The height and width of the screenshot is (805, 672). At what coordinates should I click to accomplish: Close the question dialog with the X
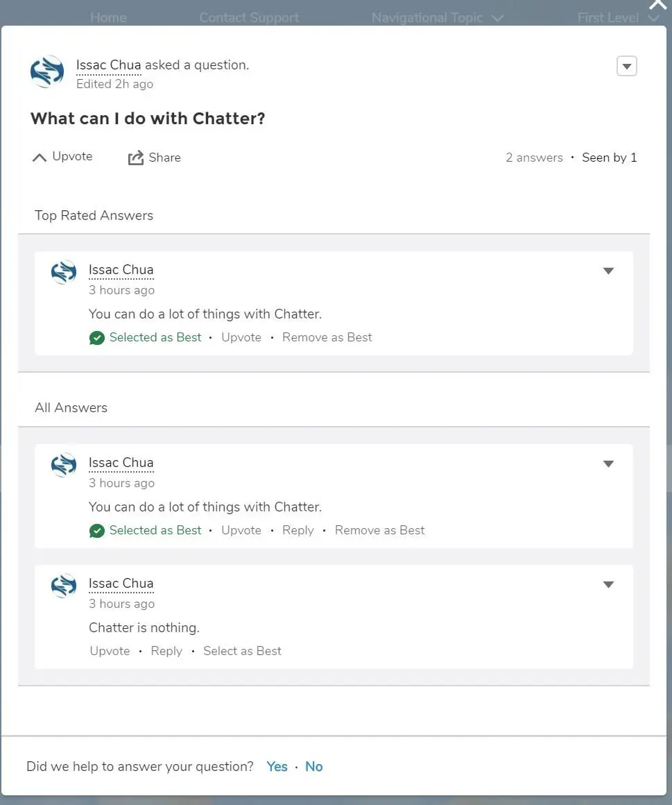(x=657, y=5)
